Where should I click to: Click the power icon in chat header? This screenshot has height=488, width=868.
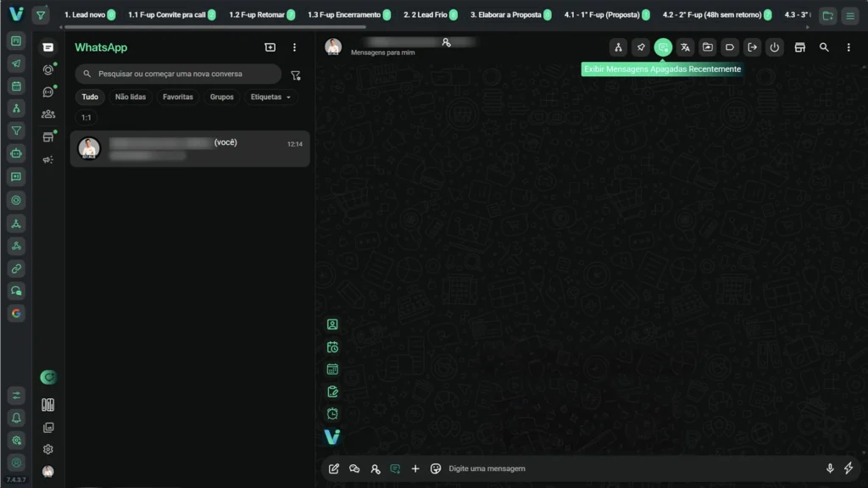tap(774, 47)
